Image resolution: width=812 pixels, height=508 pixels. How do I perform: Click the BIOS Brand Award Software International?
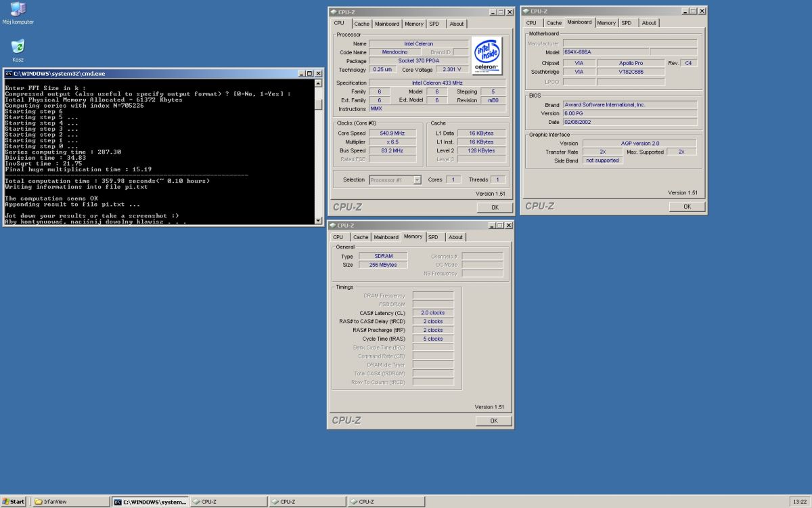(x=630, y=105)
